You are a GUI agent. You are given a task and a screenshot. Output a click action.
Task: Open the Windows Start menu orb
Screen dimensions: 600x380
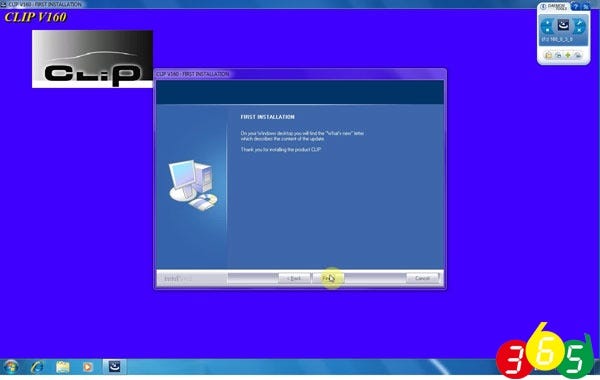pos(11,367)
